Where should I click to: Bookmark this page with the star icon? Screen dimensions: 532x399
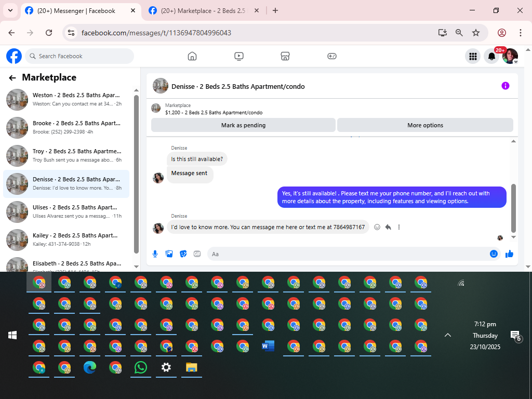[476, 33]
